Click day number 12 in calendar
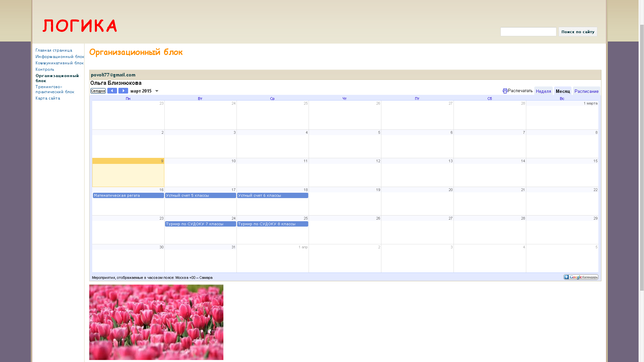Viewport: 644px width, 362px height. [378, 161]
